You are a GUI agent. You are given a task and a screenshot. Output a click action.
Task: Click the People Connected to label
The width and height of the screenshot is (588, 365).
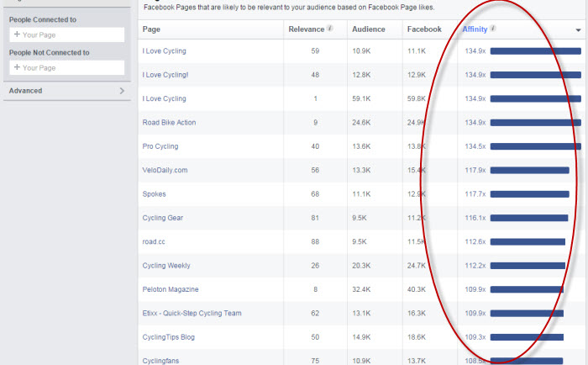[x=42, y=20]
